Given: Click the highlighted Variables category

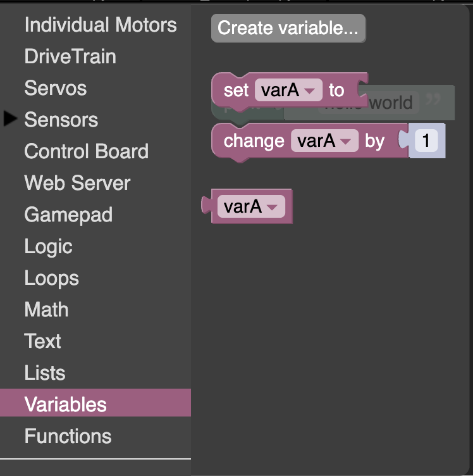Looking at the screenshot, I should pyautogui.click(x=95, y=403).
